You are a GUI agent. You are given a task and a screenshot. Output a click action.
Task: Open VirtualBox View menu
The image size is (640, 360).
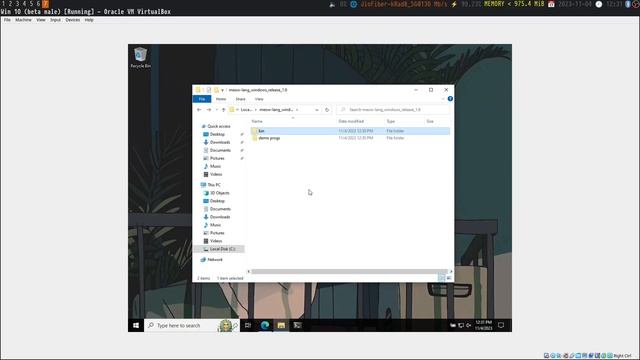tap(41, 20)
